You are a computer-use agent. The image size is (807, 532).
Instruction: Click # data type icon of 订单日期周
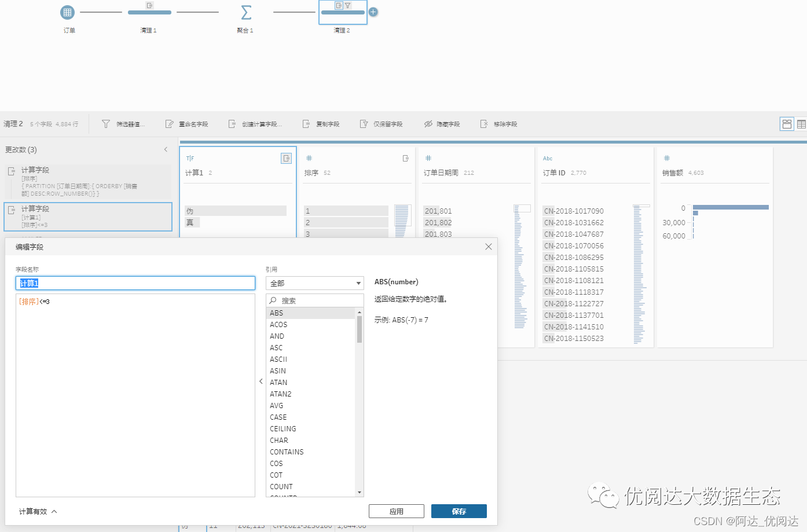tap(428, 158)
